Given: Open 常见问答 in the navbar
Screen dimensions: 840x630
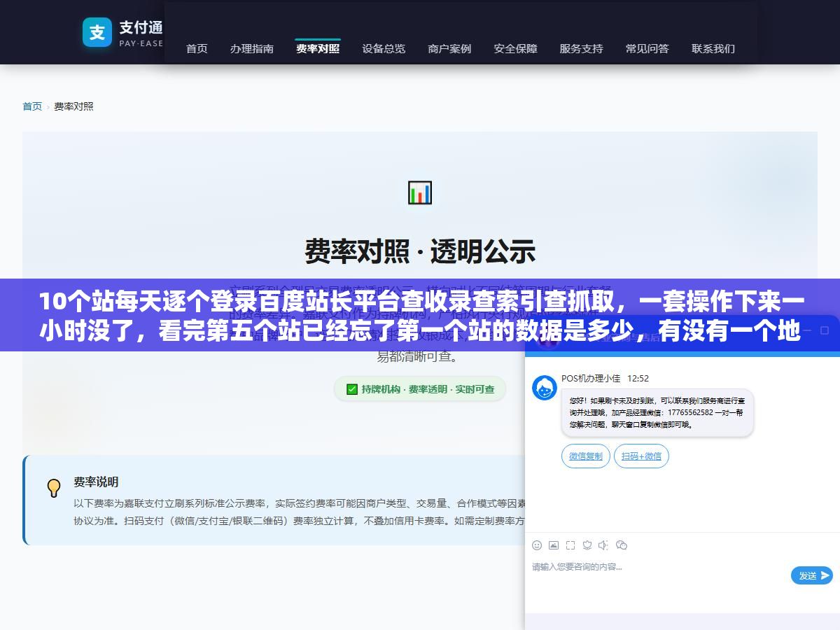Looking at the screenshot, I should click(x=647, y=48).
